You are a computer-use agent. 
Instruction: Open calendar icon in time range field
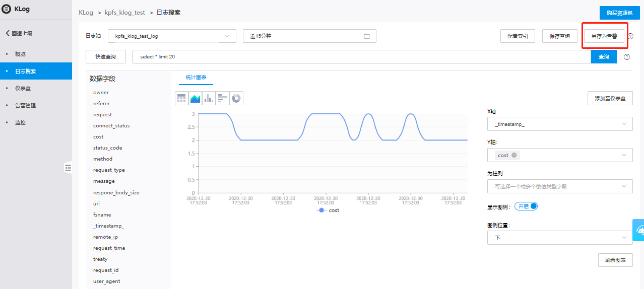[367, 36]
